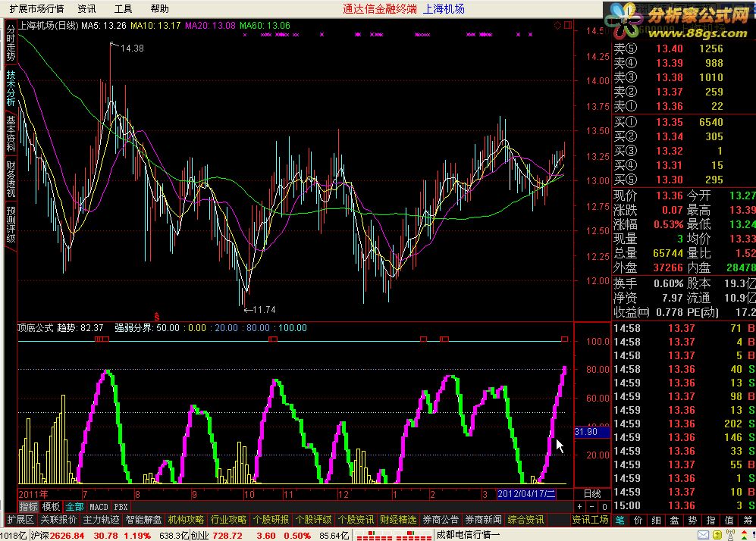Switch to the 财务透视 side tab
Screen dimensions: 756x541
coord(11,180)
